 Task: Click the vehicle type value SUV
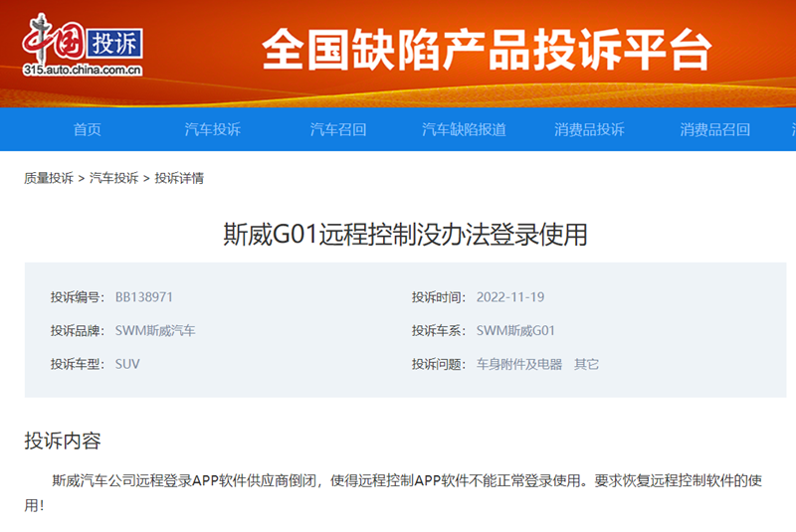coord(127,364)
